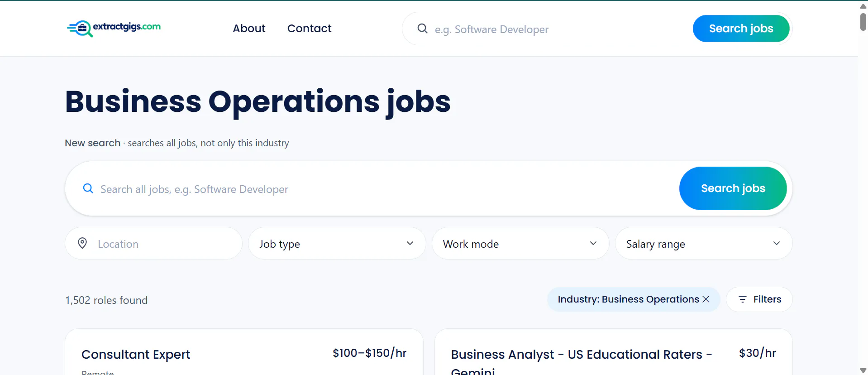
Task: Click the scrollbar up arrow
Action: pyautogui.click(x=863, y=6)
